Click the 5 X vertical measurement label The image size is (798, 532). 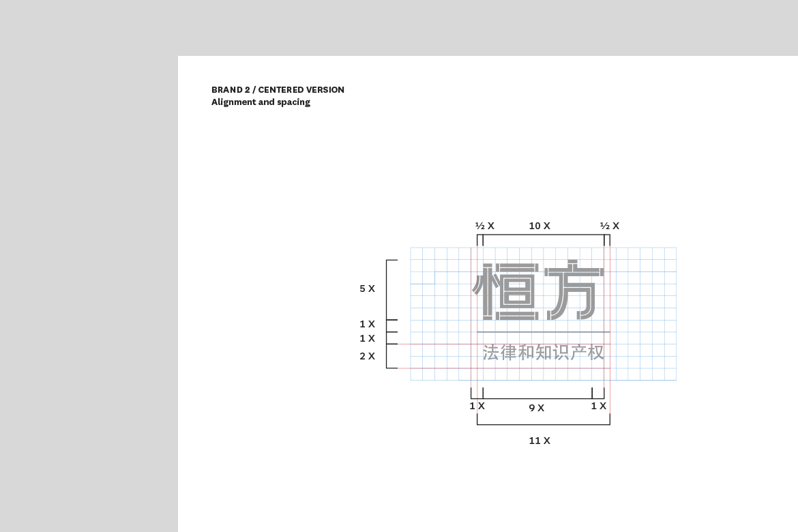(x=367, y=289)
